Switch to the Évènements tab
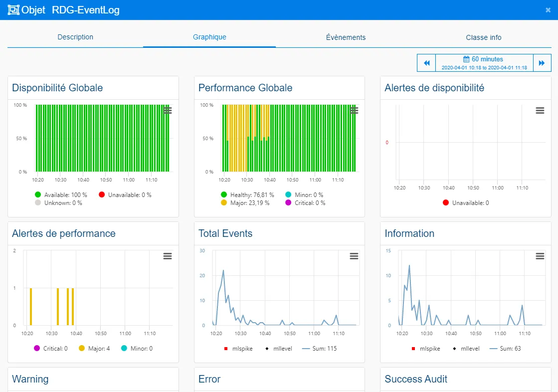The height and width of the screenshot is (392, 558). tap(346, 37)
